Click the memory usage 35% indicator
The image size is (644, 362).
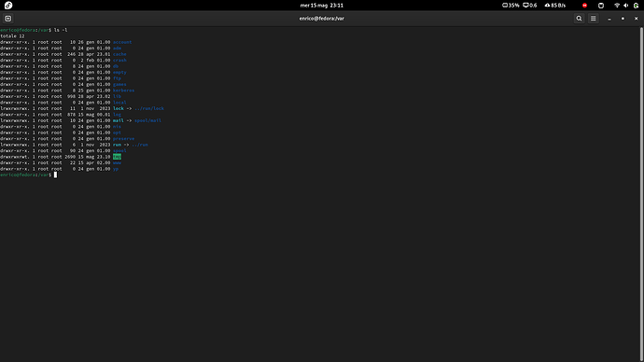click(x=511, y=6)
